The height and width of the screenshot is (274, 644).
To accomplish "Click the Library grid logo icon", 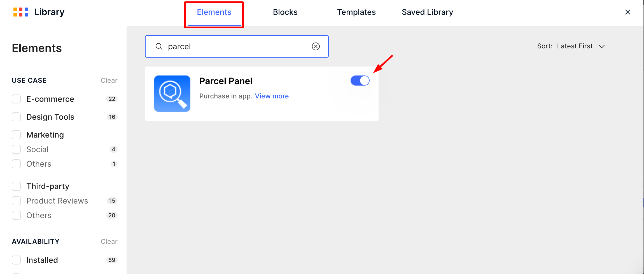I will point(21,12).
